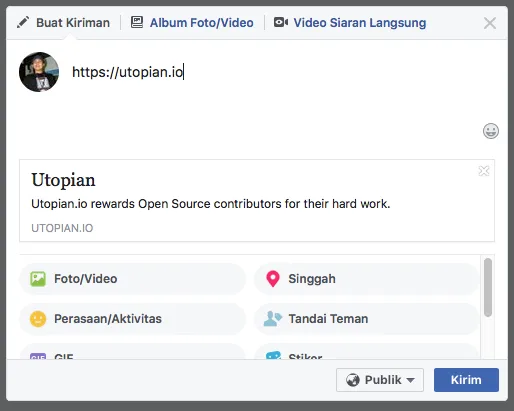Click the user profile picture

point(39,72)
